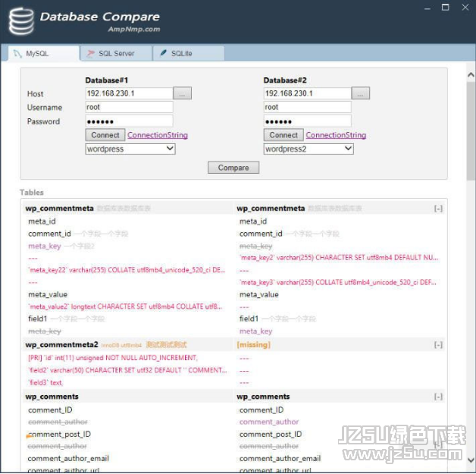Click Database#2 Username field
Image resolution: width=476 pixels, height=474 pixels.
tap(307, 107)
